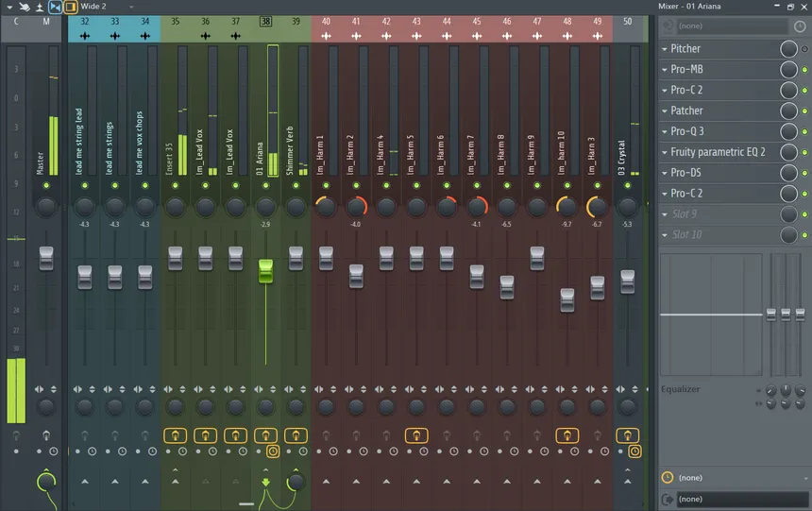
Task: Open the Slot 9 arrow menu
Action: click(x=665, y=214)
